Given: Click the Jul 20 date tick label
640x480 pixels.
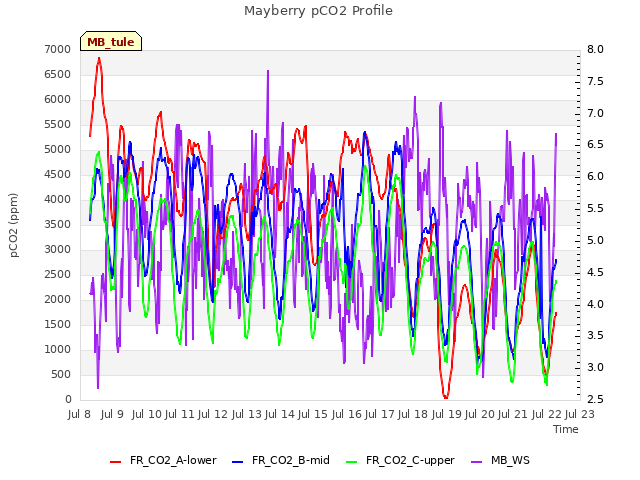Looking at the screenshot, I should point(480,414).
